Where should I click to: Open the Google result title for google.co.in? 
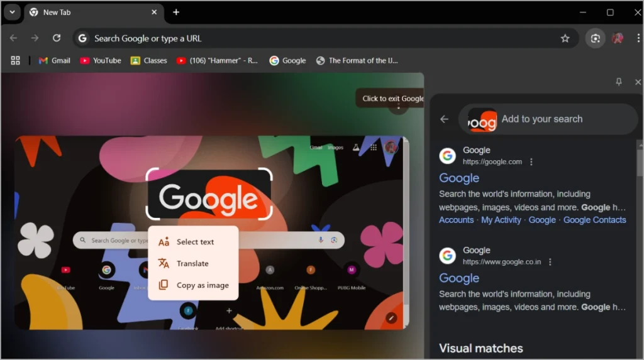459,278
